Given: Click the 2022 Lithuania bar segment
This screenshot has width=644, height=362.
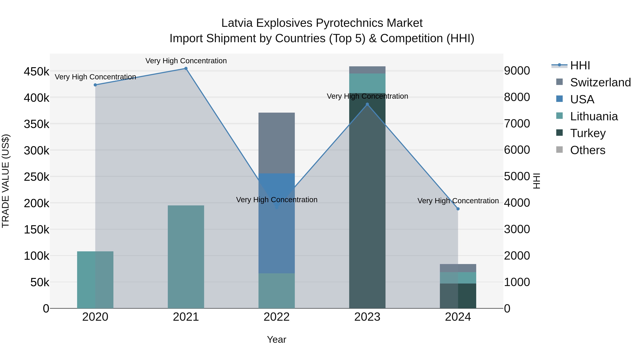Looking at the screenshot, I should point(277,291).
